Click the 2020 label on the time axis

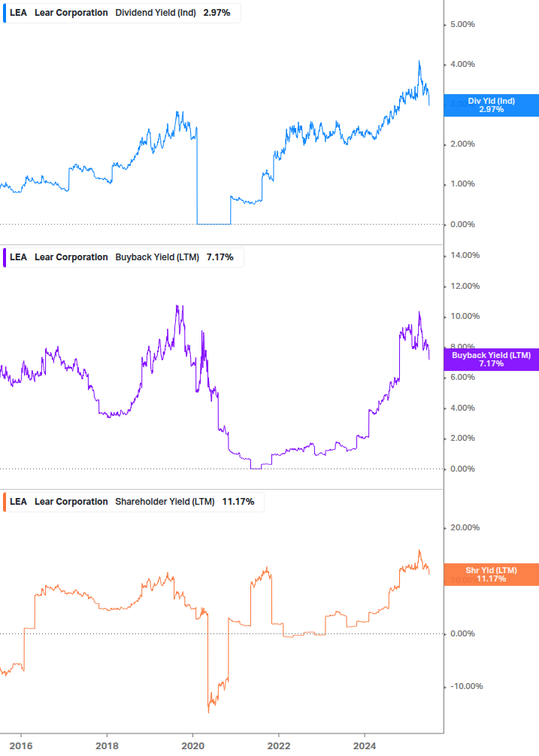192,746
